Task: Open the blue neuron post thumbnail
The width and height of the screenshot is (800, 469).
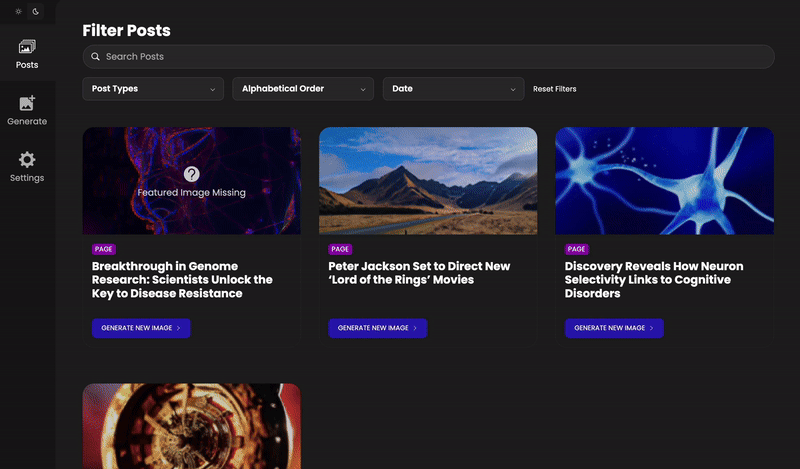Action: coord(664,181)
